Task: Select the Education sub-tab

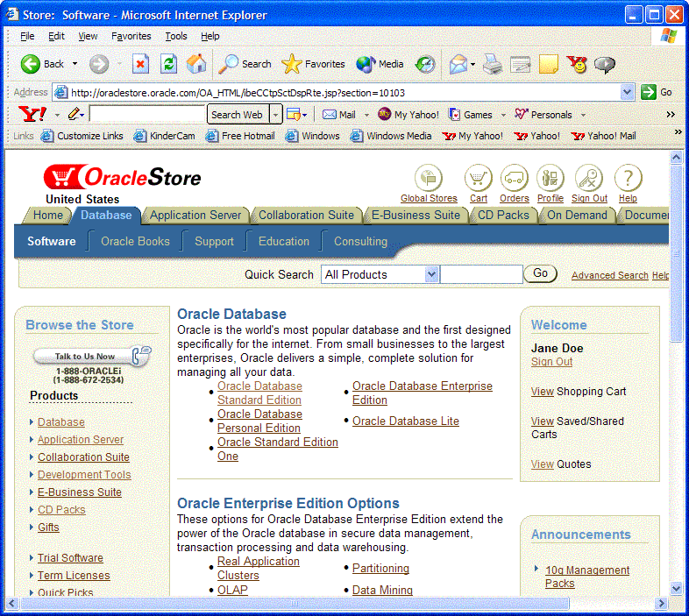Action: [284, 241]
